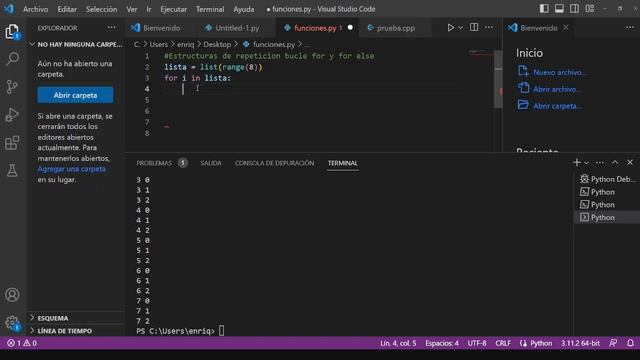The width and height of the screenshot is (640, 360).
Task: Open terminal panel more actions menu
Action: point(600,163)
